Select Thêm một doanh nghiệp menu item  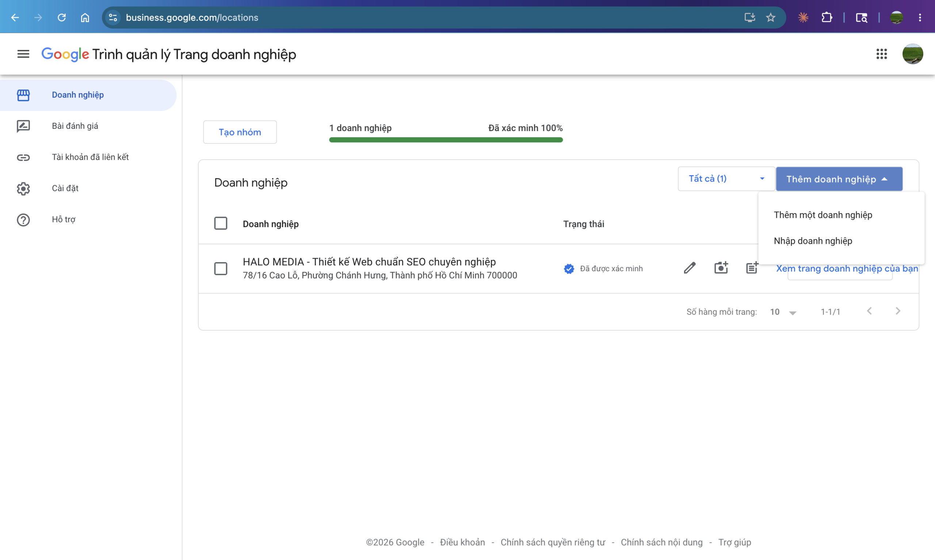tap(841, 215)
